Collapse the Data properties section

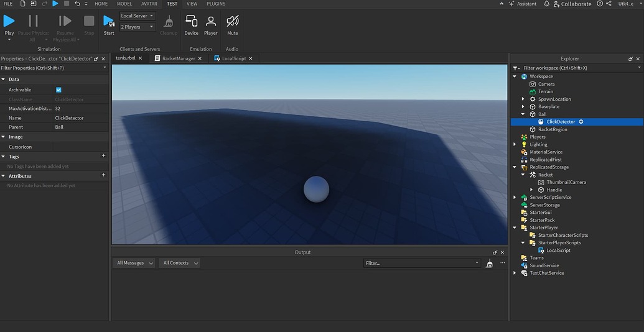(3, 80)
